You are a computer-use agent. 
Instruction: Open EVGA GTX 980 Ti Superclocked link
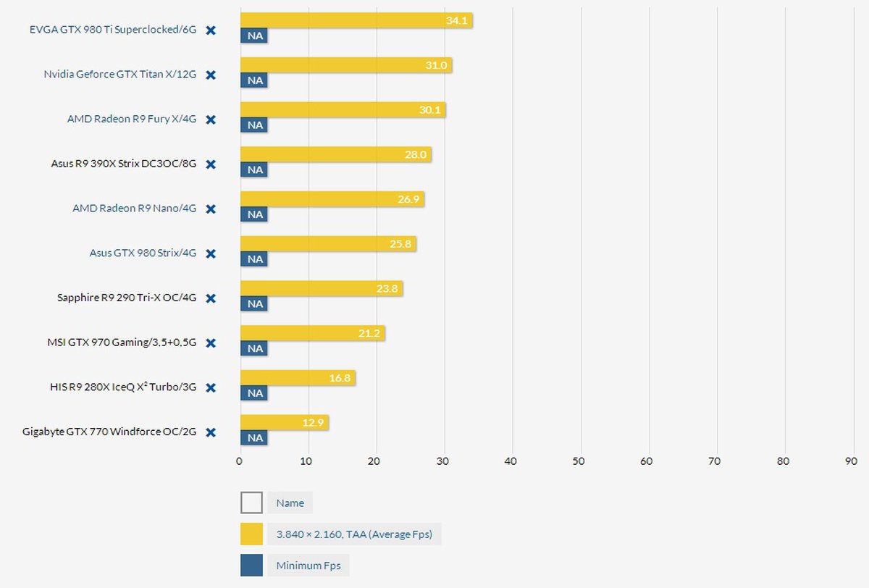pos(113,30)
